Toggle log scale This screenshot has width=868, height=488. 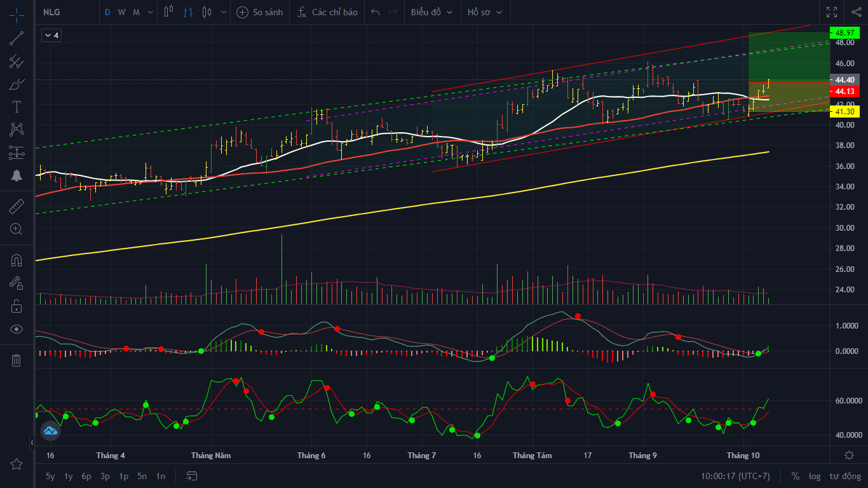coord(815,476)
